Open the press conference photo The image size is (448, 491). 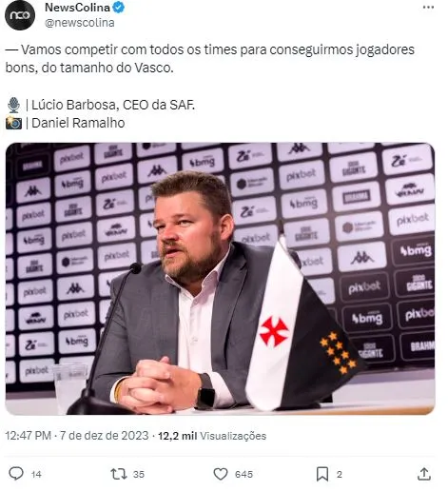[x=220, y=279]
